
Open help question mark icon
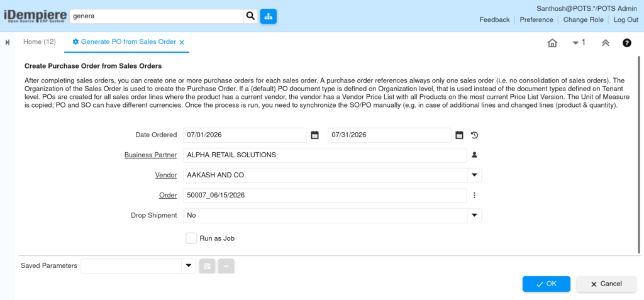627,43
